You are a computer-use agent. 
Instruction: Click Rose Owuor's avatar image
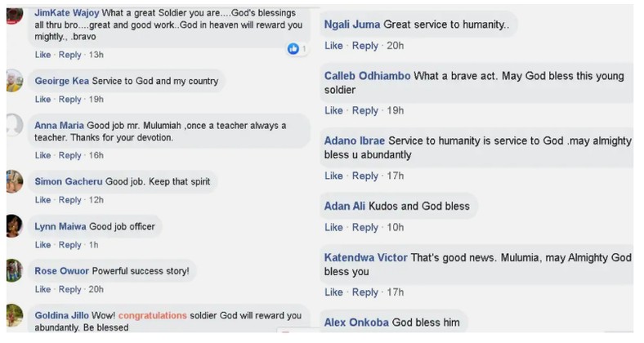(14, 270)
